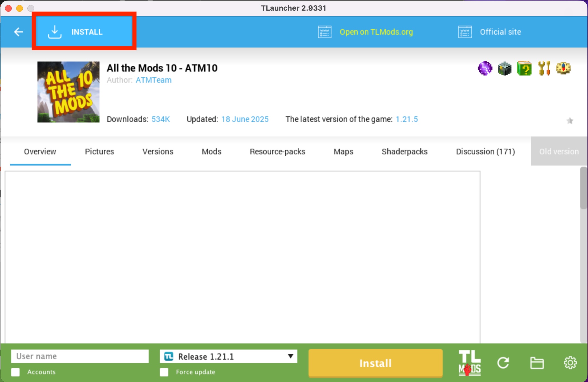
Task: Open settings with the gear icon
Action: coord(570,363)
